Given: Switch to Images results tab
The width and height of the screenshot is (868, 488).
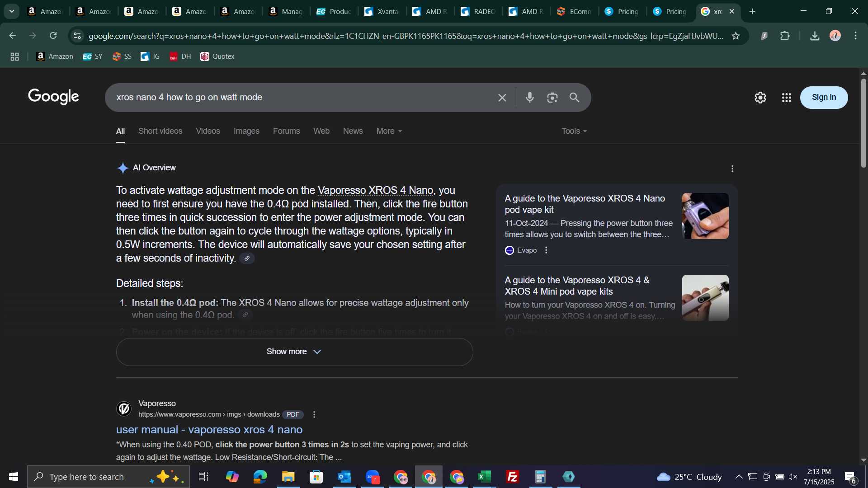Looking at the screenshot, I should point(246,131).
